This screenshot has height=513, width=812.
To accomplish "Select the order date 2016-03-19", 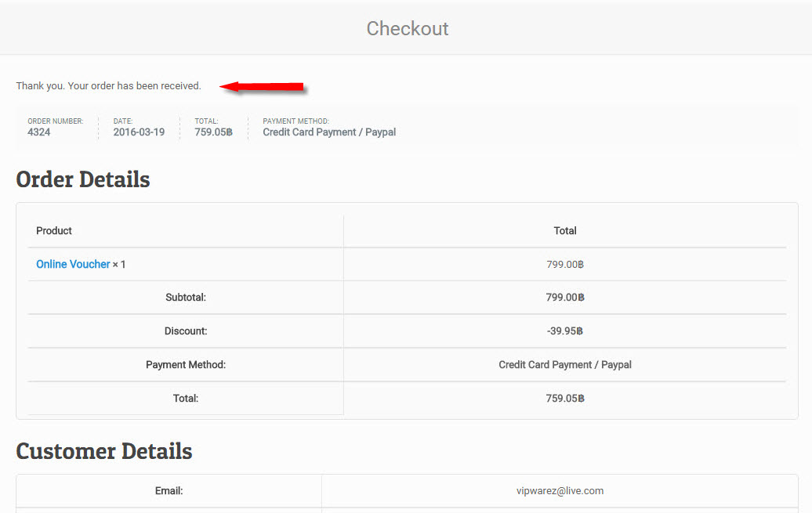I will 139,132.
